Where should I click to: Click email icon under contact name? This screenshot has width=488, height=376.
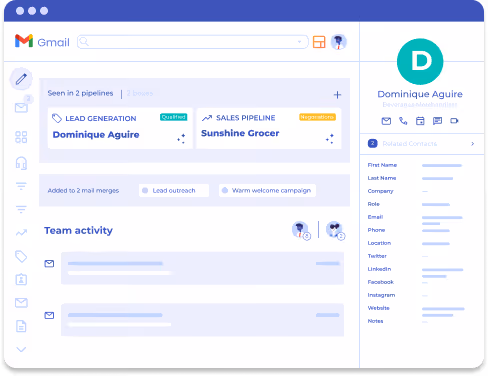point(386,121)
